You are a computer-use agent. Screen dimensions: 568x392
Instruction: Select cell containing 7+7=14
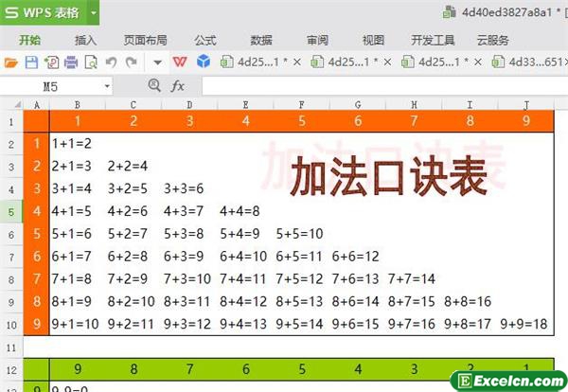pyautogui.click(x=414, y=279)
